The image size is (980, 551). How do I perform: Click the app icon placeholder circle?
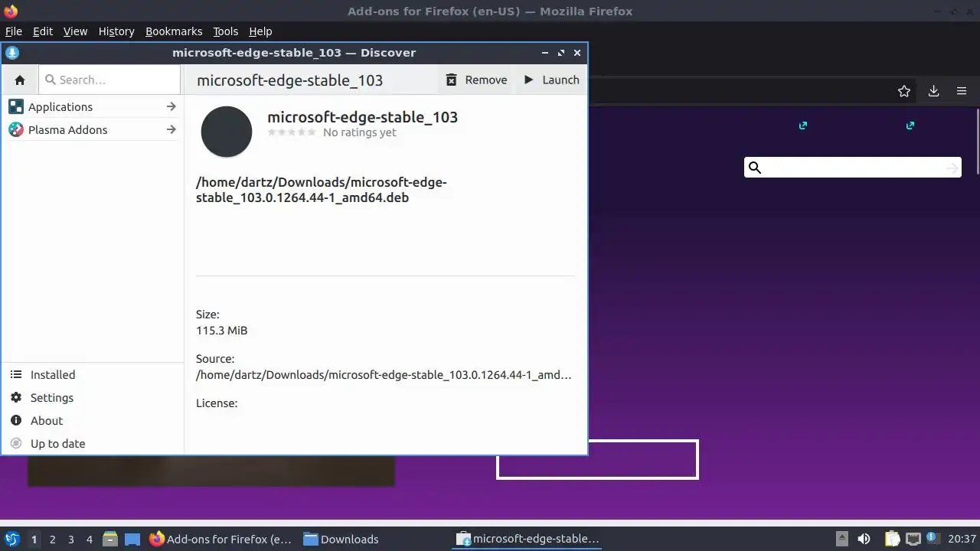(227, 132)
